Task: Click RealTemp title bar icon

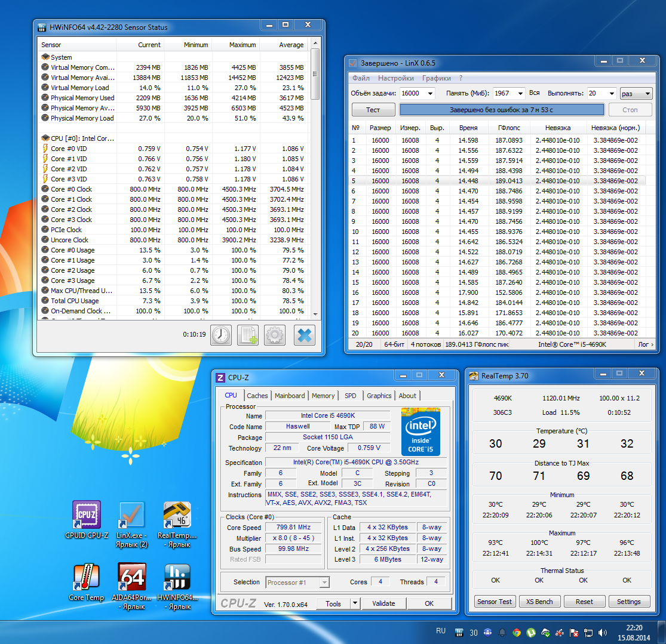Action: pos(473,375)
